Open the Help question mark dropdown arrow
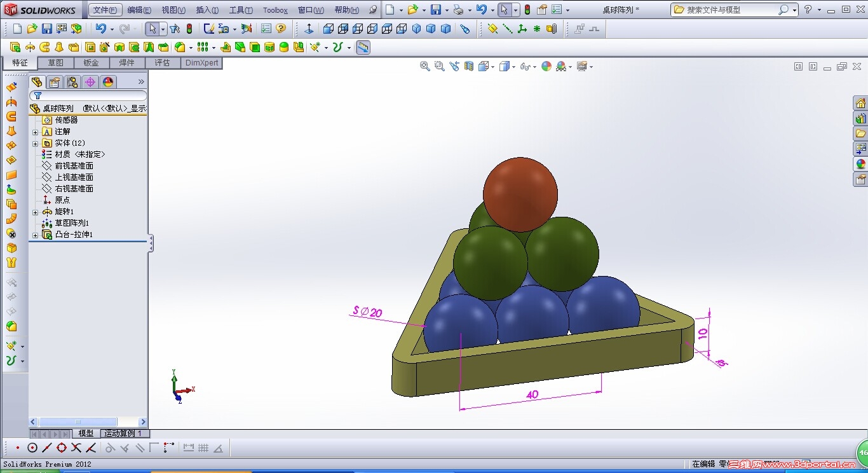 [x=818, y=10]
